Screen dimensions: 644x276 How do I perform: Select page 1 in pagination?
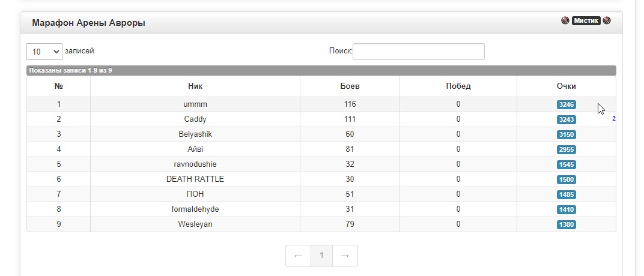click(x=321, y=256)
